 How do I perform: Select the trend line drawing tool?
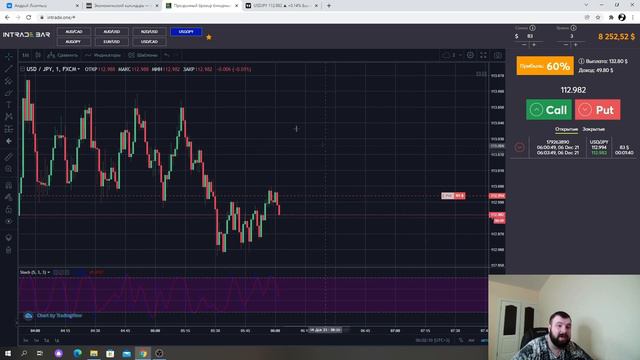[x=9, y=69]
